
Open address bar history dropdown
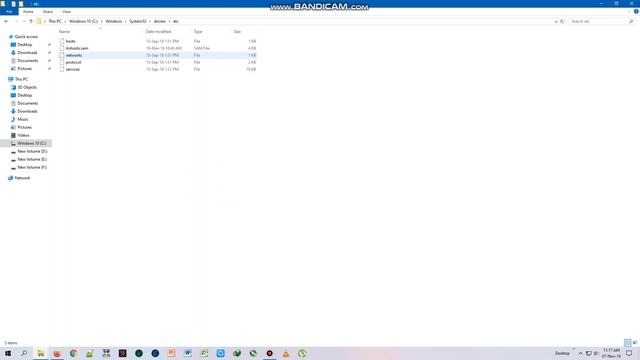[x=556, y=21]
